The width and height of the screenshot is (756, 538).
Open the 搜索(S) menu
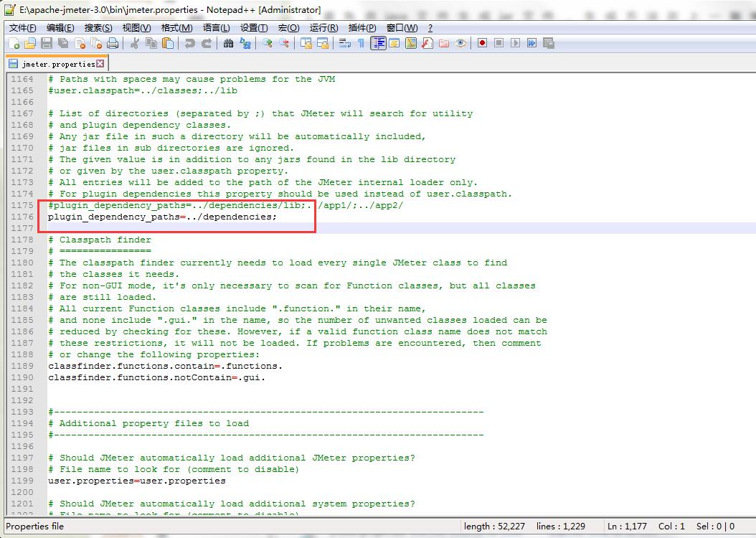click(x=98, y=28)
